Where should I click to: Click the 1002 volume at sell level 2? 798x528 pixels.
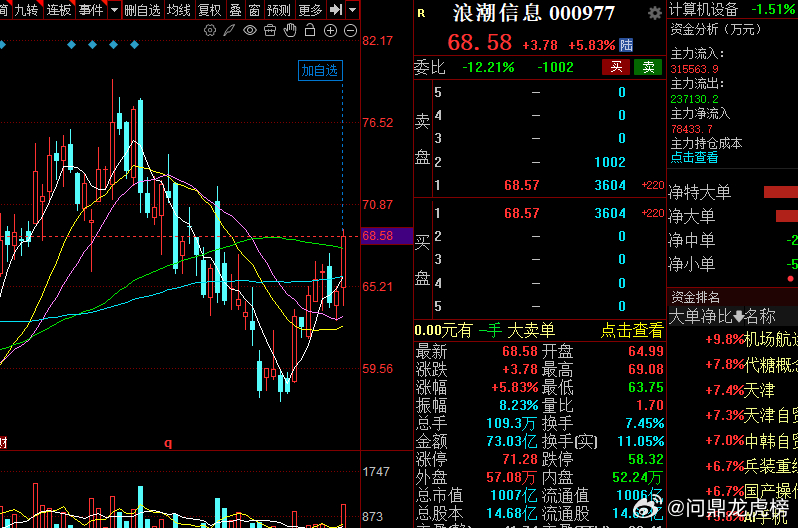tap(610, 162)
